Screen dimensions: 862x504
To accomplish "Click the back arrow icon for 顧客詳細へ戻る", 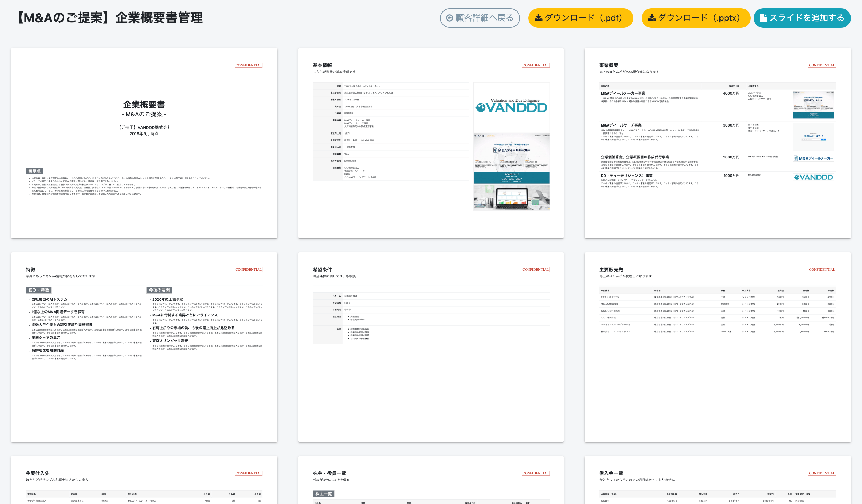I will point(449,18).
